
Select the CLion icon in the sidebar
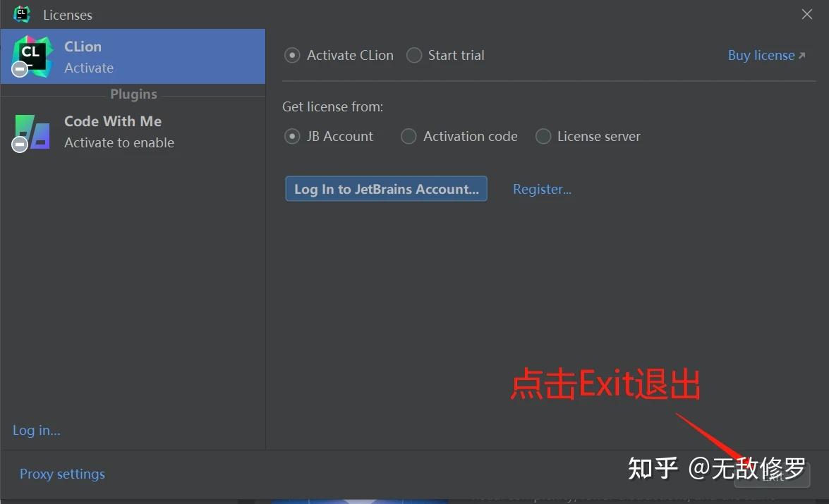point(32,56)
